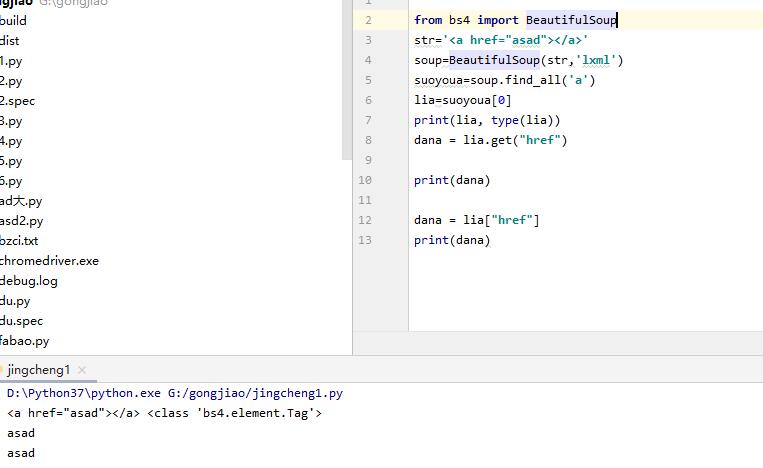763x468 pixels.
Task: Click the python.exe command line in console
Action: (x=175, y=393)
